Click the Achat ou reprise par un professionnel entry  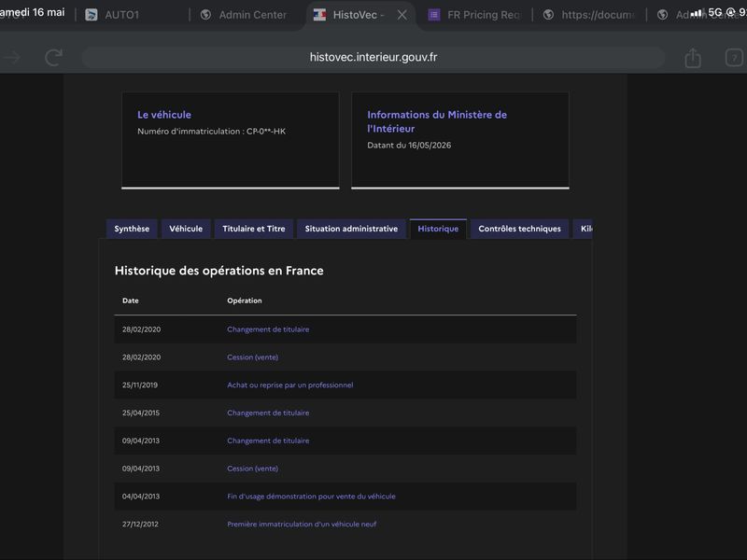pyautogui.click(x=290, y=385)
